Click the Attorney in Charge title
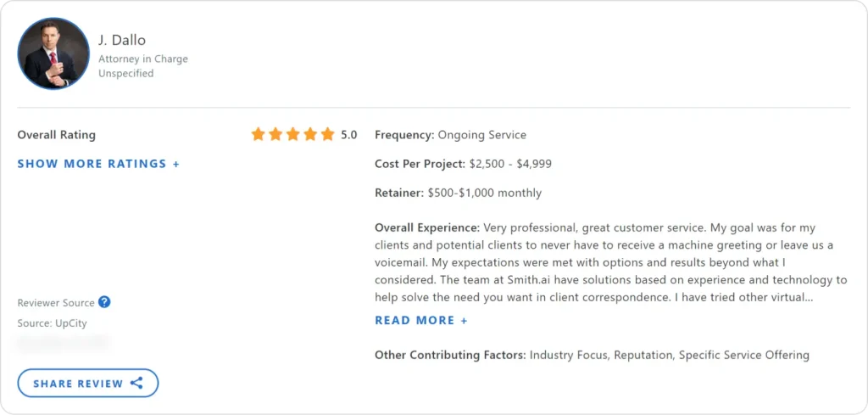This screenshot has height=415, width=868. 143,59
